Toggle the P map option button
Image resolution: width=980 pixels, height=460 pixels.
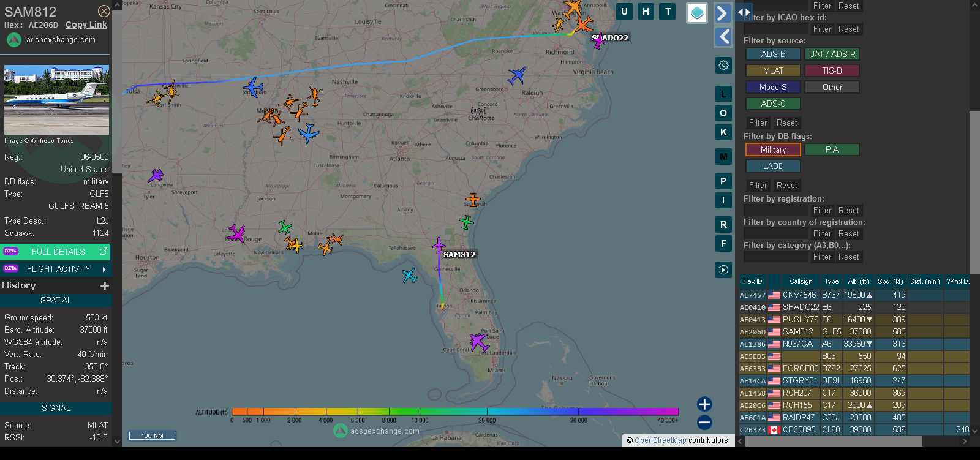(x=723, y=181)
